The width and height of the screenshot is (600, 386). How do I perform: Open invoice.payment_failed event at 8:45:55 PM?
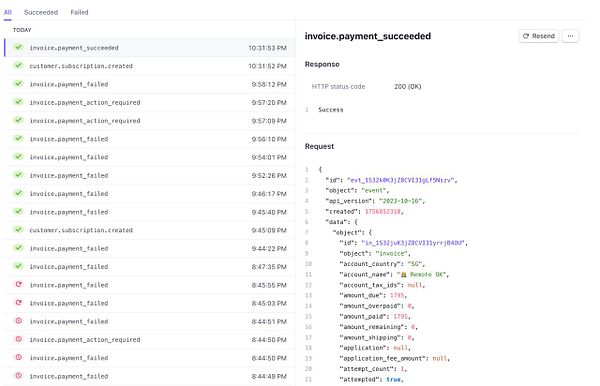coord(150,285)
